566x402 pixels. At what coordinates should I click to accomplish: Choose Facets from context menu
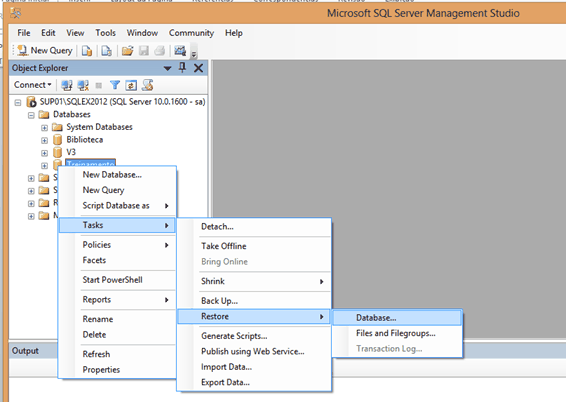(118, 260)
